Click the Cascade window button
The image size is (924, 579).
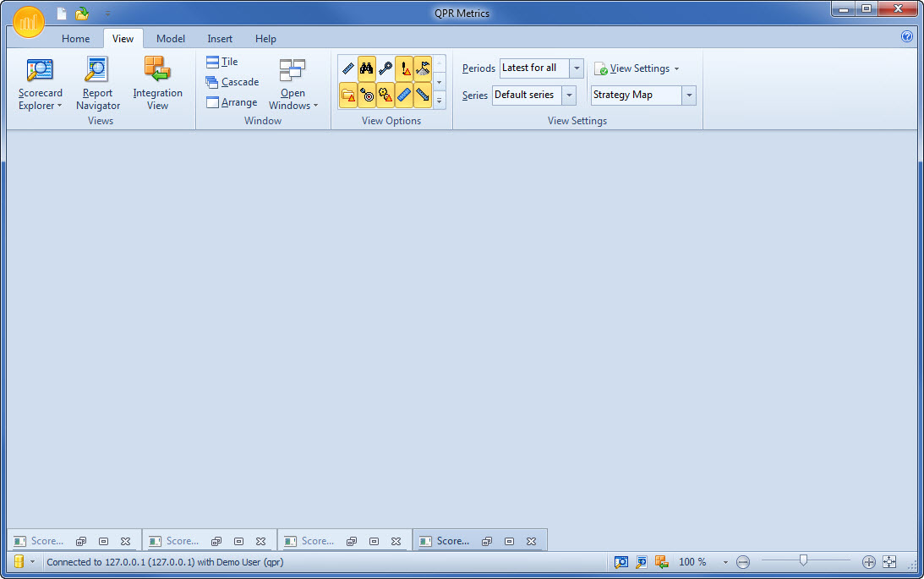tap(232, 82)
